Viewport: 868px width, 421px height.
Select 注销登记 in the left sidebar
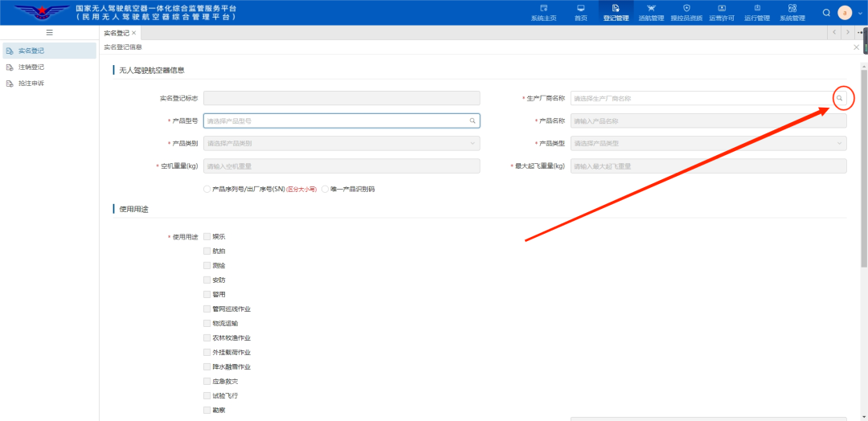click(x=32, y=67)
